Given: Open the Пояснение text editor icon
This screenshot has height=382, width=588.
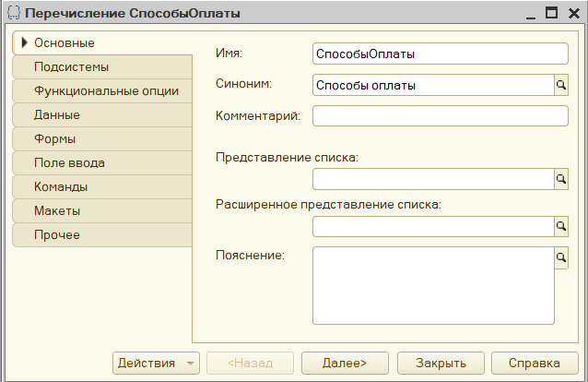Looking at the screenshot, I should pyautogui.click(x=560, y=257).
